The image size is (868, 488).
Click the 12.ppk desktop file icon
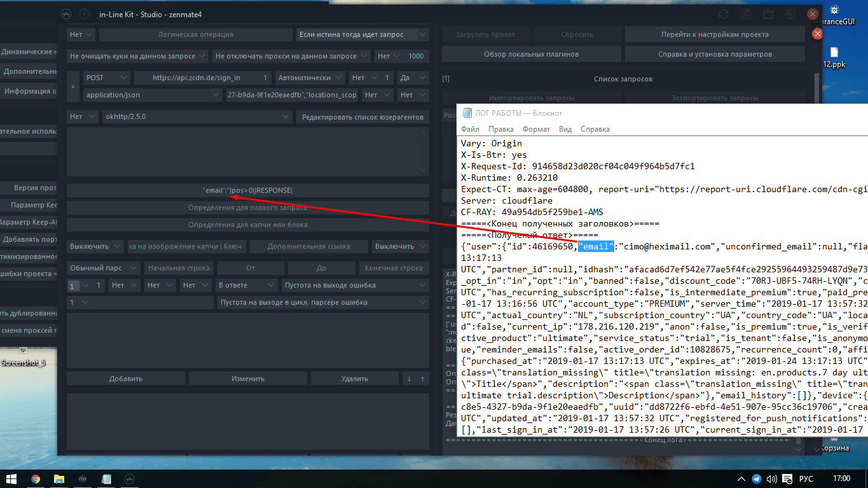834,57
